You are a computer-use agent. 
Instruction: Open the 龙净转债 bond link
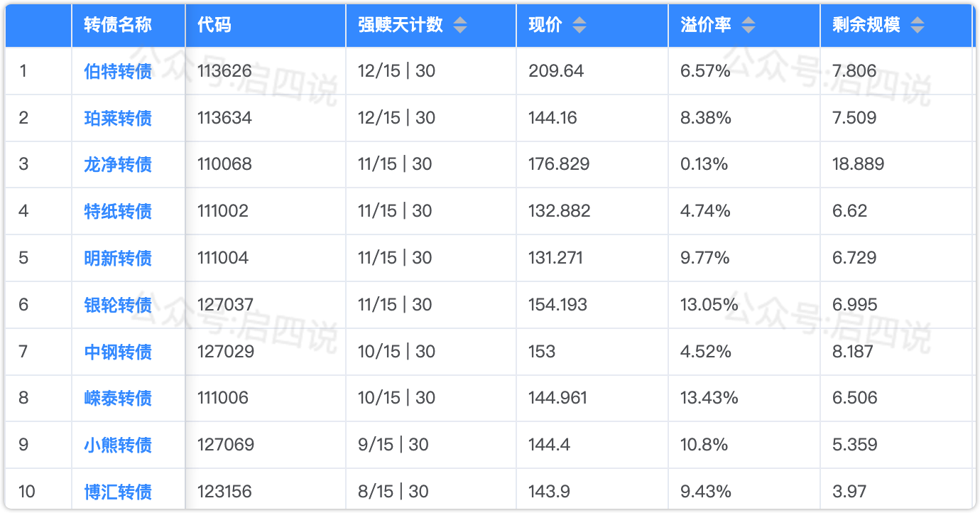[118, 165]
